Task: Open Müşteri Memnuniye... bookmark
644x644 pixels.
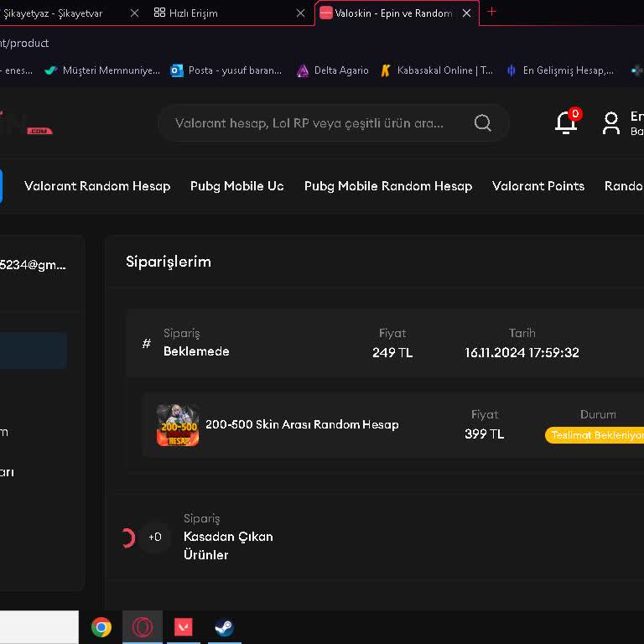Action: (x=102, y=70)
